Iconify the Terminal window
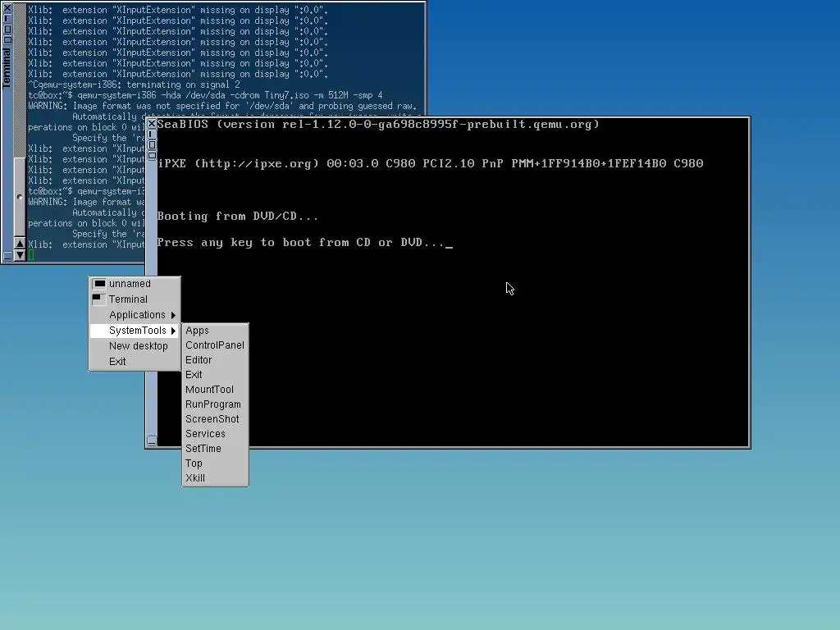Viewport: 840px width, 630px height. 7,19
